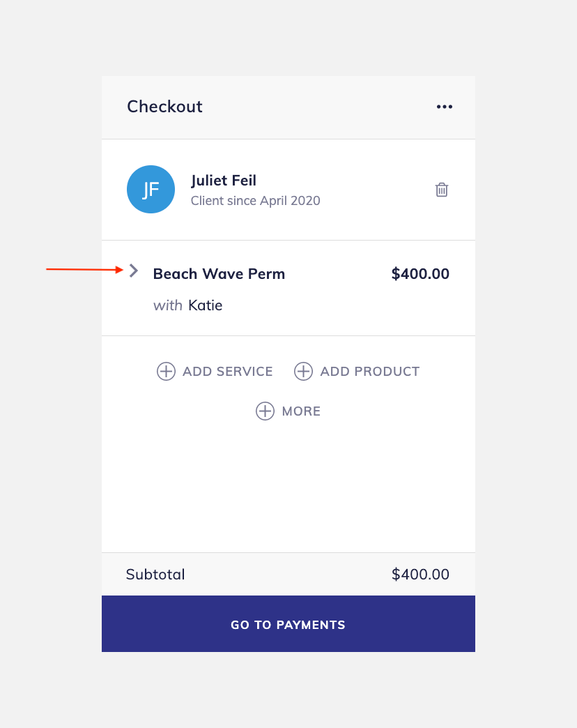This screenshot has height=728, width=577.
Task: Expand service details using the arrow indicator
Action: 133,271
